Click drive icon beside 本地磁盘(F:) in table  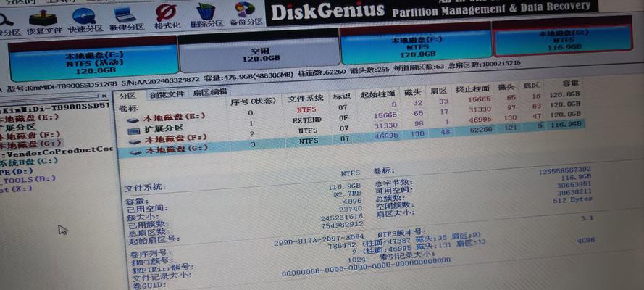tap(136, 142)
